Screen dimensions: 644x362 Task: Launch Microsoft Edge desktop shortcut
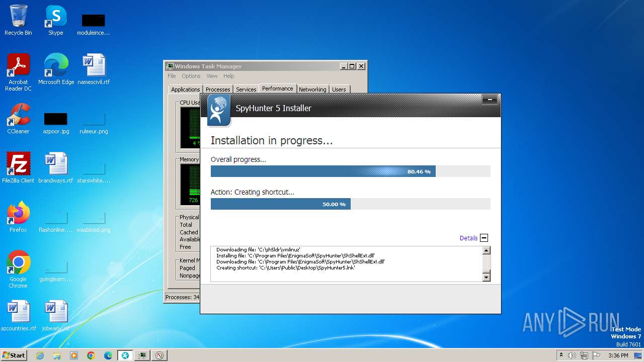click(56, 69)
